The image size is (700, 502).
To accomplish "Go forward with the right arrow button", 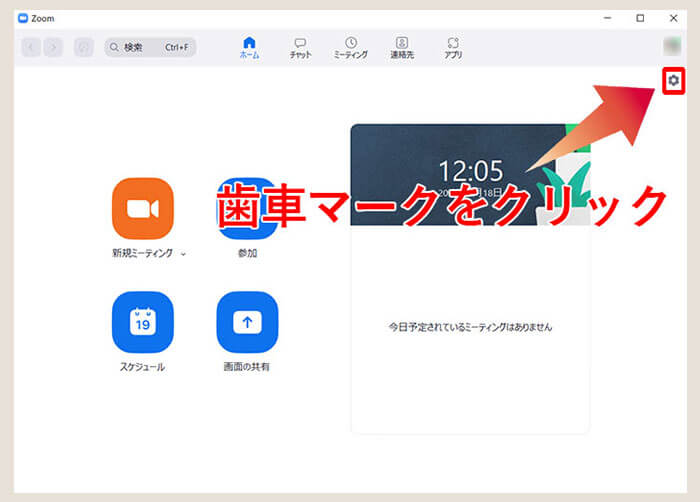I will [x=53, y=47].
